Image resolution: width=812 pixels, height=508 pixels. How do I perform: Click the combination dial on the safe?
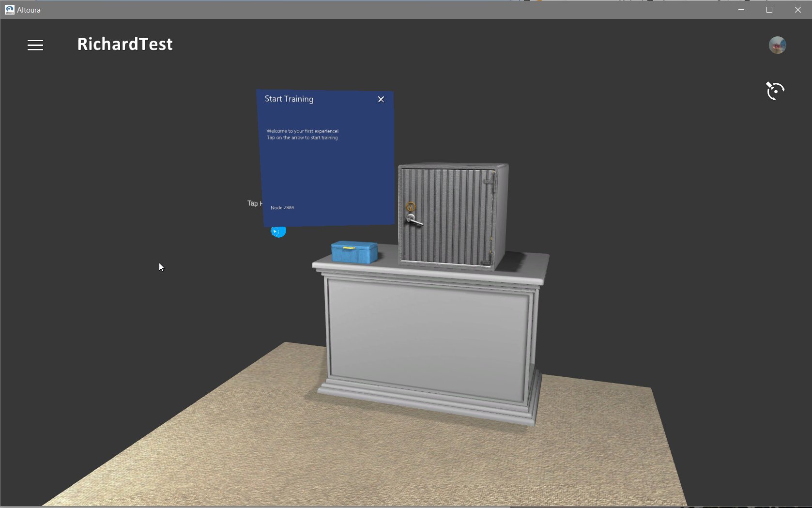pos(411,207)
